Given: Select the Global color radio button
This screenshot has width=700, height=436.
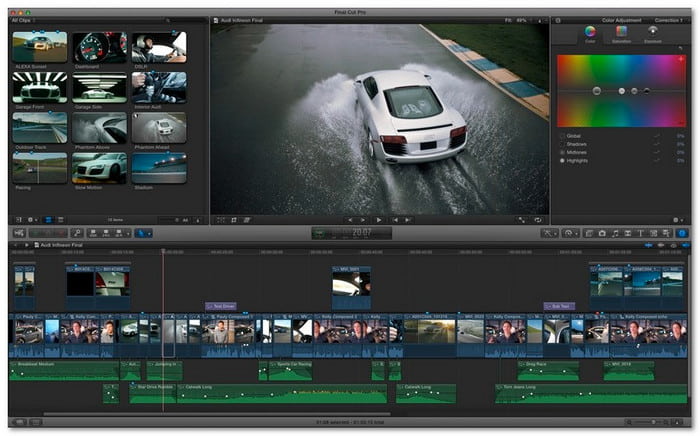Looking at the screenshot, I should tap(561, 135).
